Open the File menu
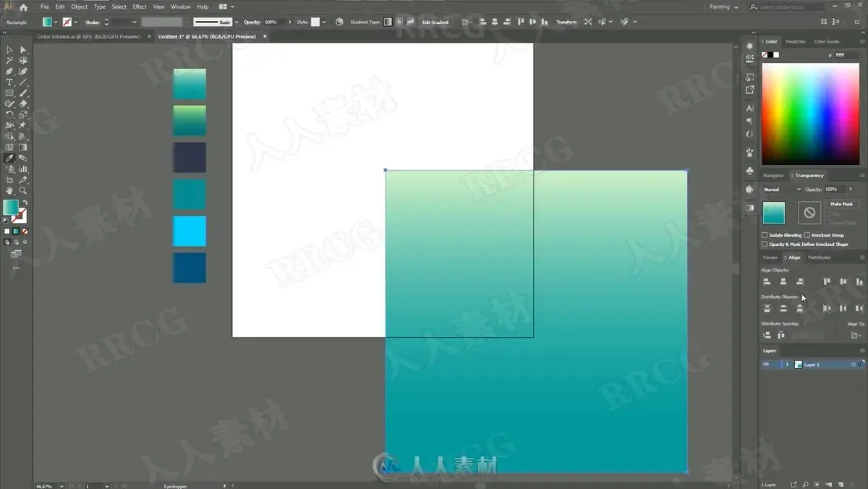The width and height of the screenshot is (868, 489). coord(44,7)
